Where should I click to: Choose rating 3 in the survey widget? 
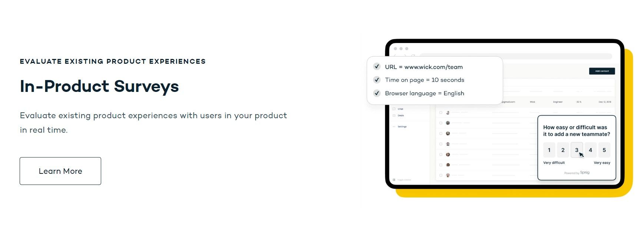coord(577,150)
